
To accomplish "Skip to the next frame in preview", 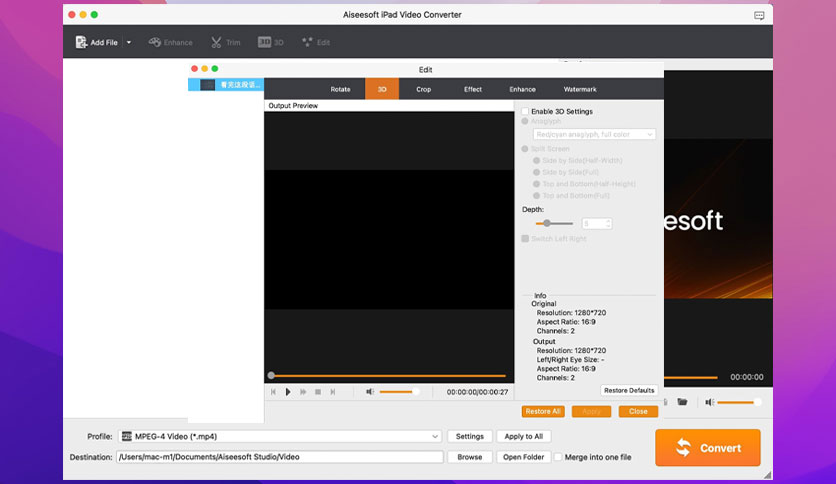I will click(x=333, y=392).
